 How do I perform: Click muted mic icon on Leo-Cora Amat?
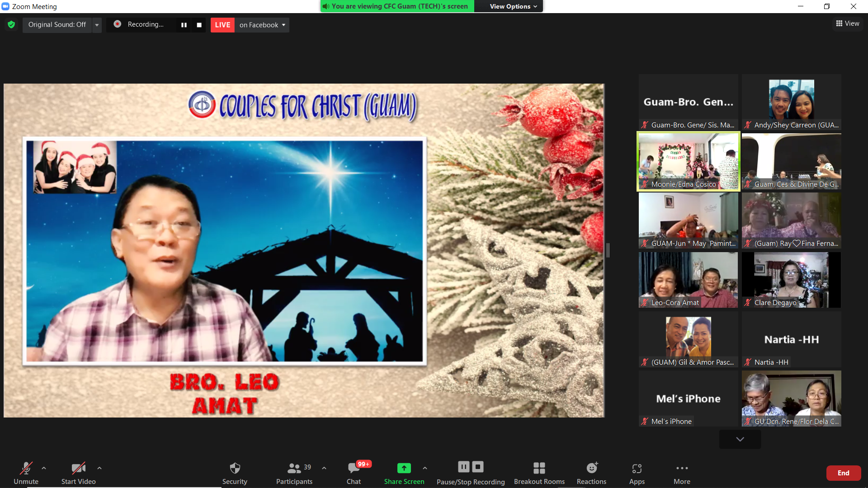click(x=645, y=303)
